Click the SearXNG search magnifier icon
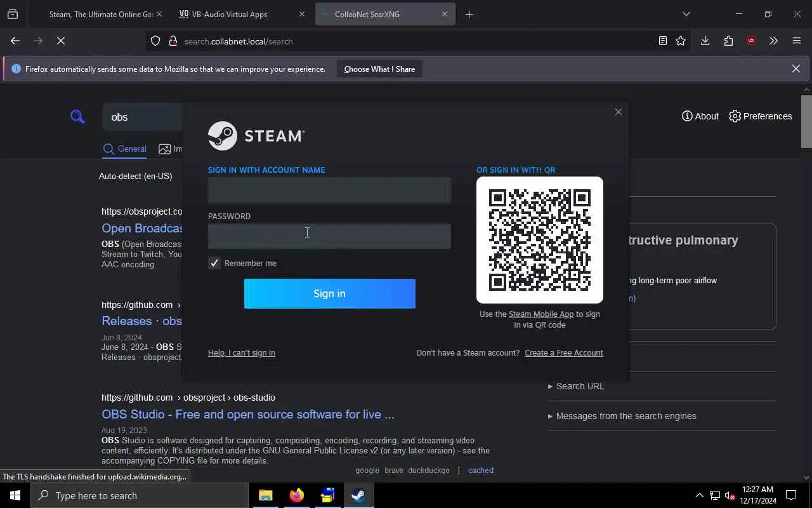Viewport: 812px width, 508px height. coord(77,116)
